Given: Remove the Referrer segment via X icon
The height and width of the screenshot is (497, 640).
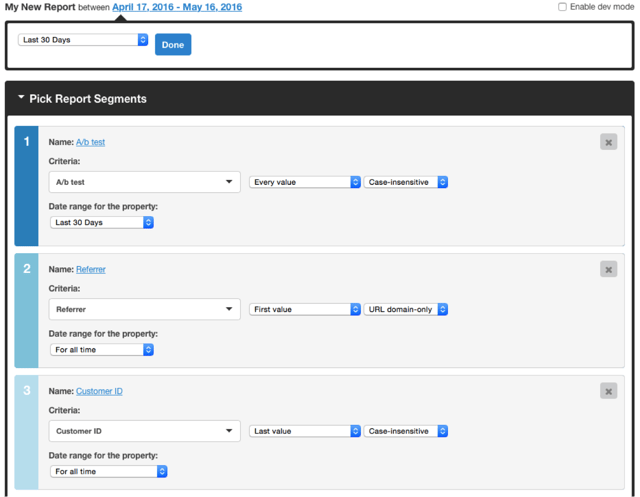Looking at the screenshot, I should click(x=608, y=269).
